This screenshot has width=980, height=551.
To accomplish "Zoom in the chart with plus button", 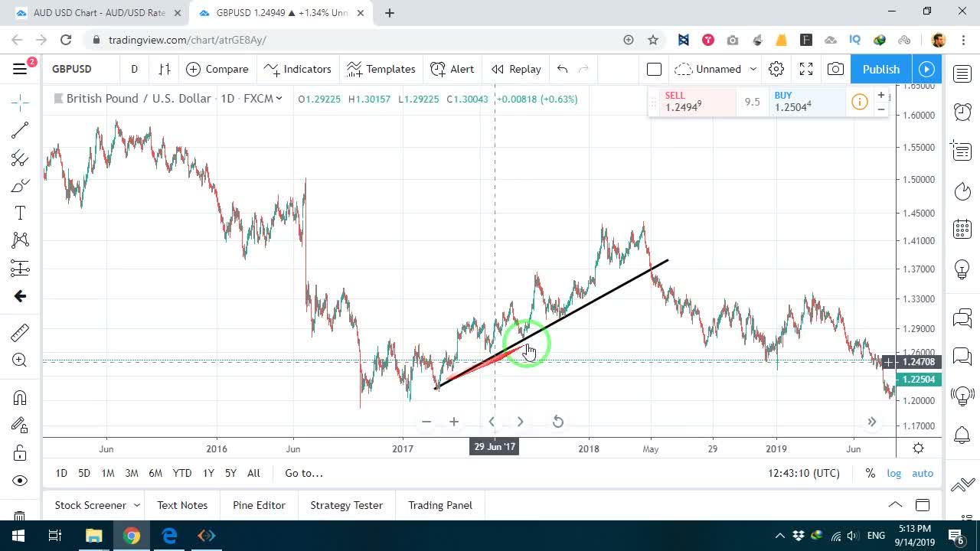I will coord(454,422).
